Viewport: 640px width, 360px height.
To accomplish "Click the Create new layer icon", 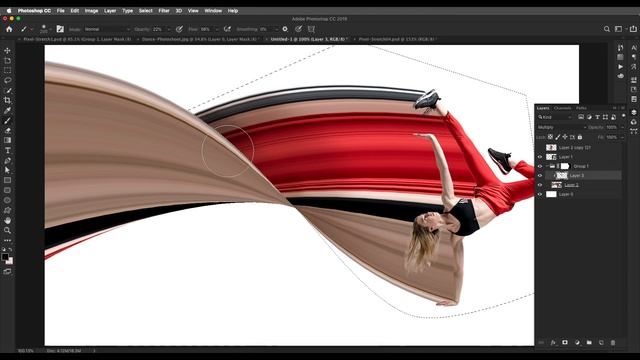I will [601, 342].
